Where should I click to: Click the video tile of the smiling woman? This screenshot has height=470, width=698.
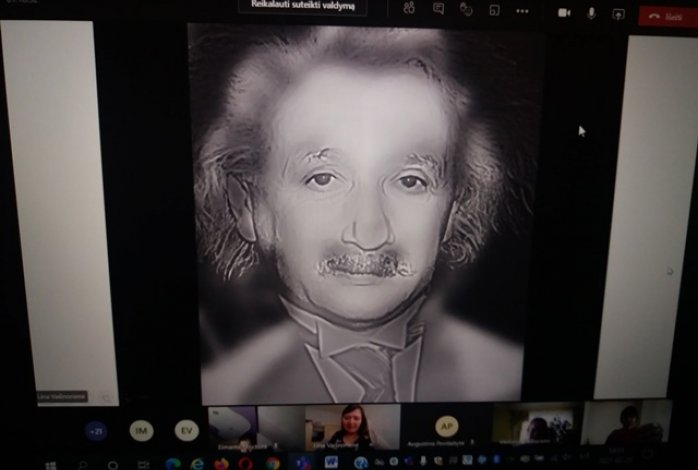(352, 426)
